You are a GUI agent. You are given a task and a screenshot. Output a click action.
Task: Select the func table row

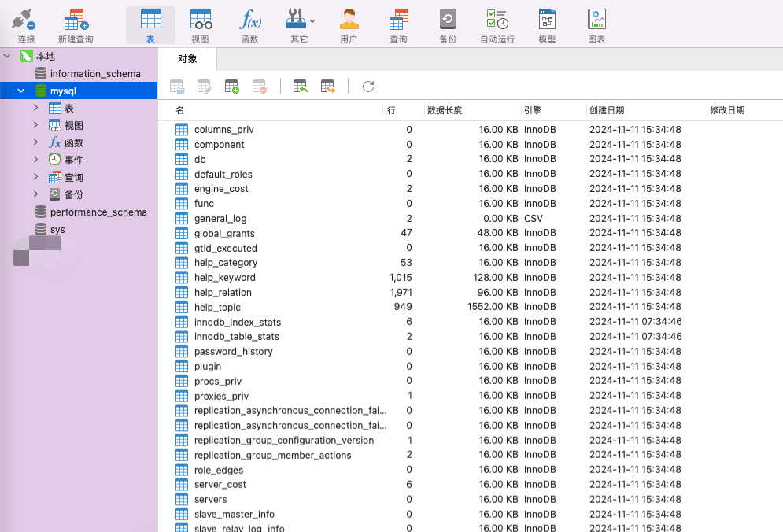tap(471, 203)
